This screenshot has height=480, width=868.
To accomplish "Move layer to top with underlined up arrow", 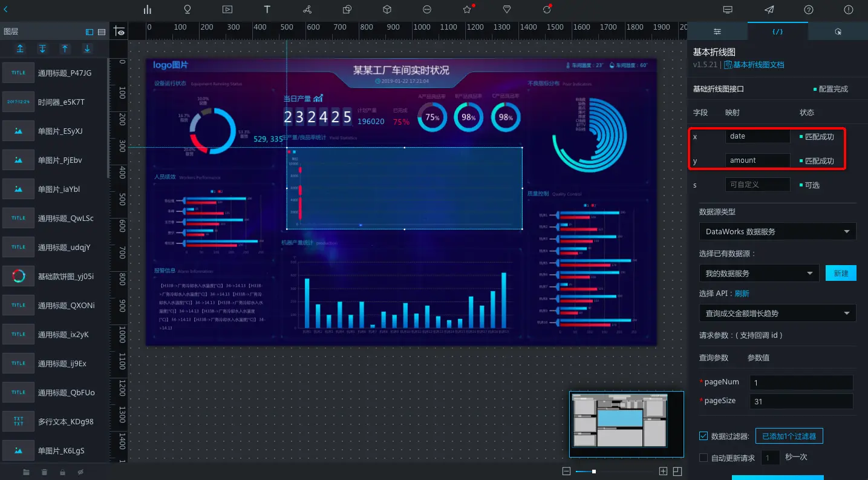I will (20, 49).
